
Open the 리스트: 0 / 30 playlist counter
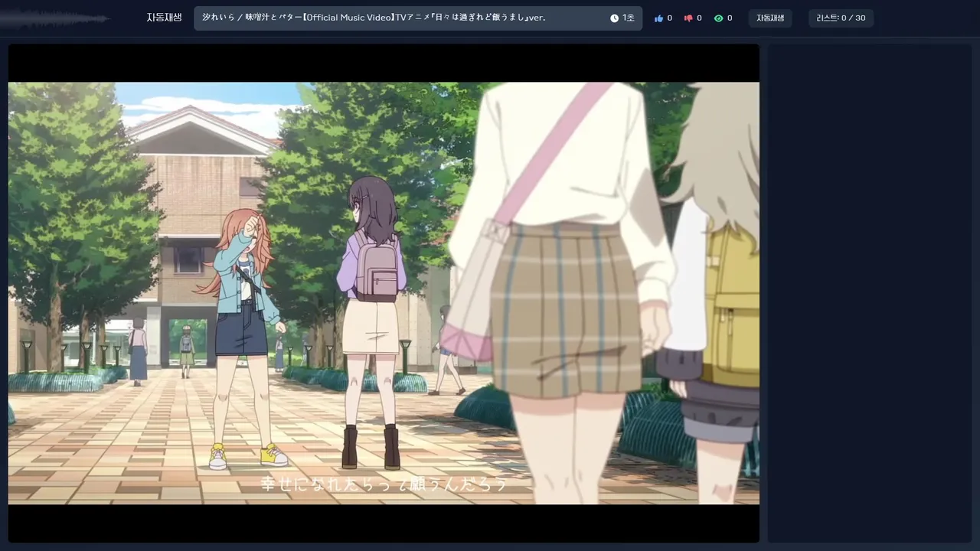[841, 18]
